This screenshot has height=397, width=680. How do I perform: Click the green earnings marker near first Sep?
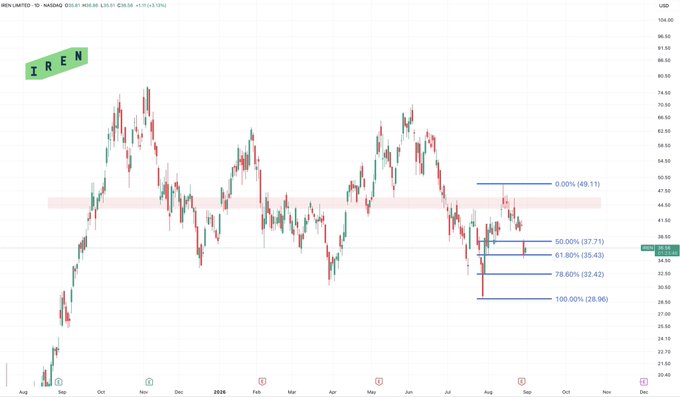click(59, 382)
